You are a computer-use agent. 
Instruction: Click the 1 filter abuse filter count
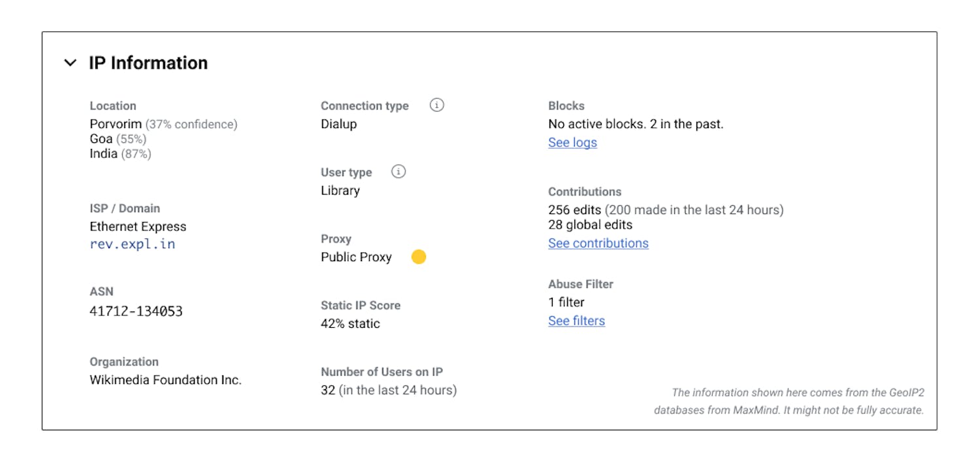coord(566,302)
